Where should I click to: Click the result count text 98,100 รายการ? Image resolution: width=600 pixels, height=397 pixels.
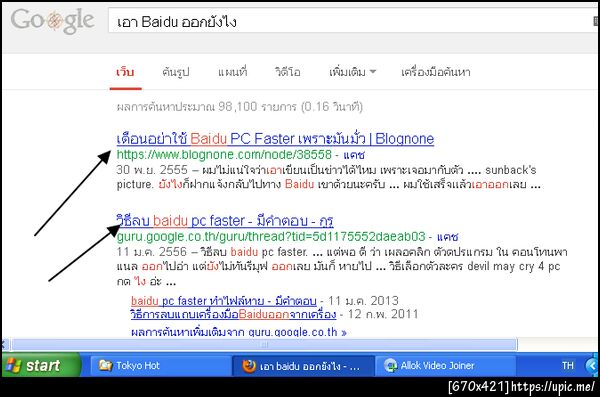(x=257, y=106)
